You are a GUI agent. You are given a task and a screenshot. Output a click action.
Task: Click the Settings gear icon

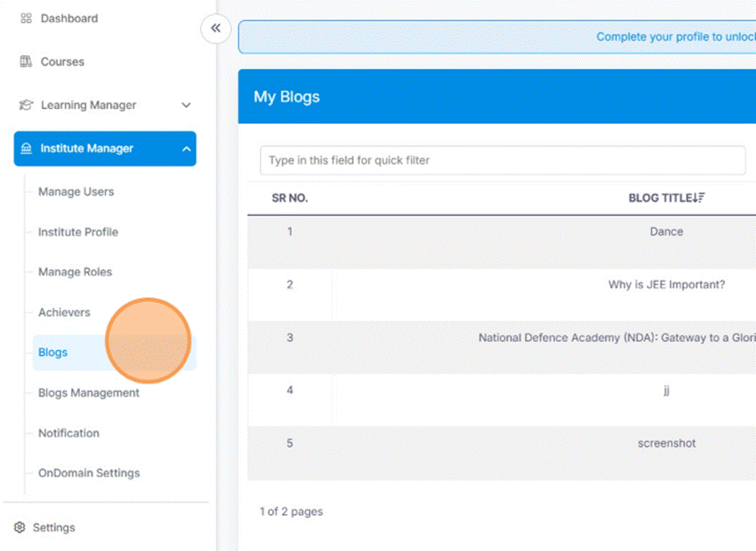pyautogui.click(x=20, y=528)
